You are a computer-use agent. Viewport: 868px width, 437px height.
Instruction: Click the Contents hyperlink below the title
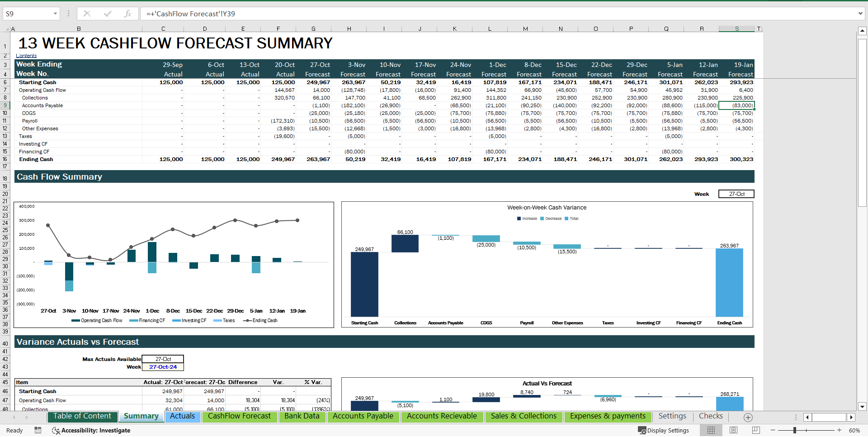pos(26,55)
